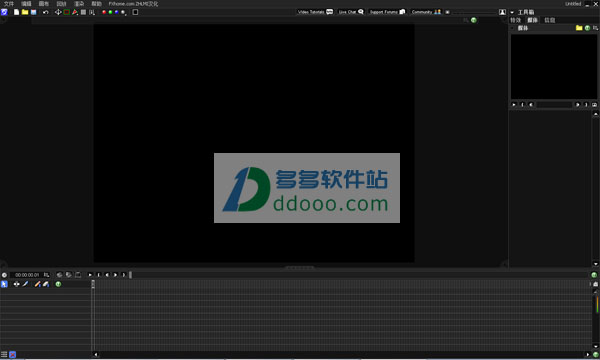Viewport: 600px width, 360px height.
Task: Toggle the white alpha channel dot
Action: (123, 12)
